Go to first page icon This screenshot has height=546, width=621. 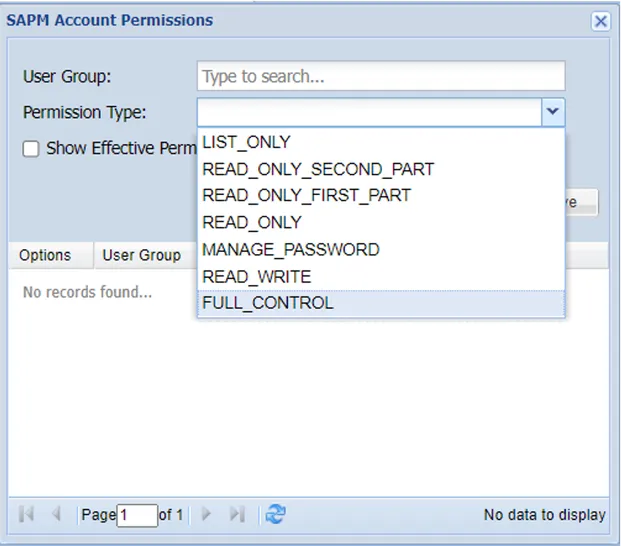point(27,514)
